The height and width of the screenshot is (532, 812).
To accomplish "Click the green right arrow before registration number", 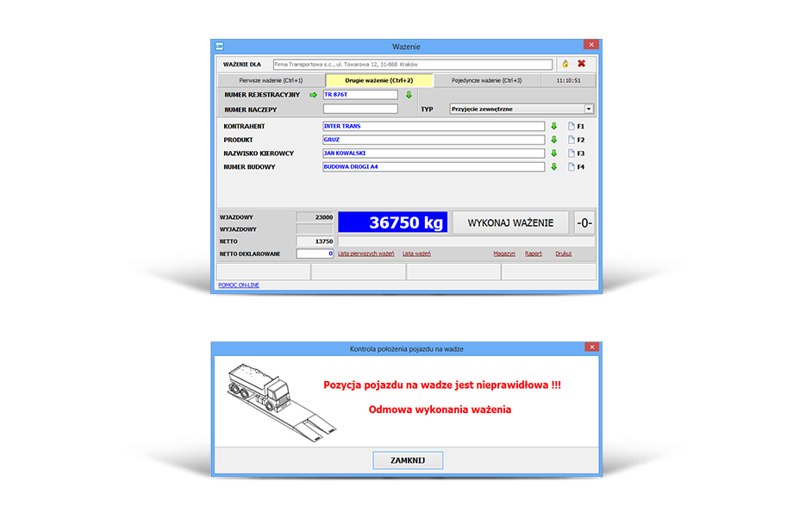I will pos(314,95).
